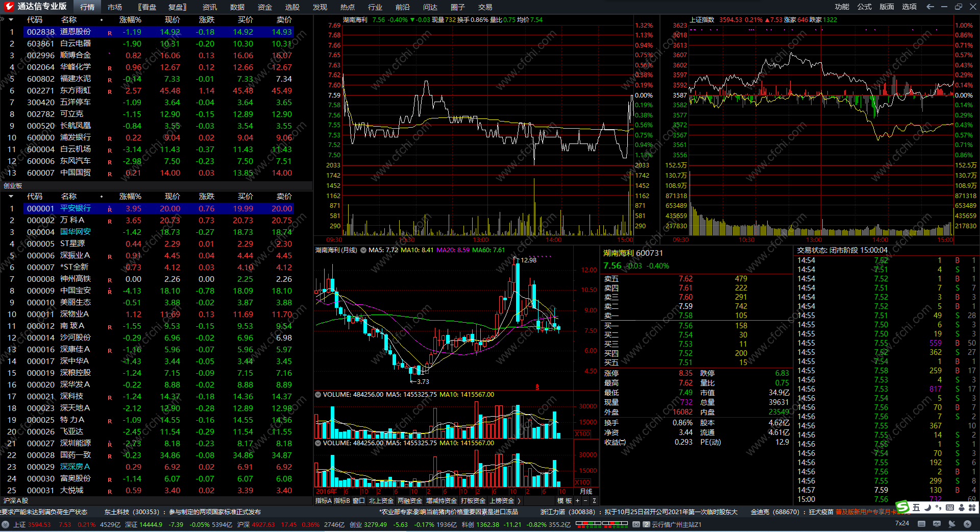Click the person icon on the IME bar
This screenshot has width=980, height=532.
pos(961,507)
